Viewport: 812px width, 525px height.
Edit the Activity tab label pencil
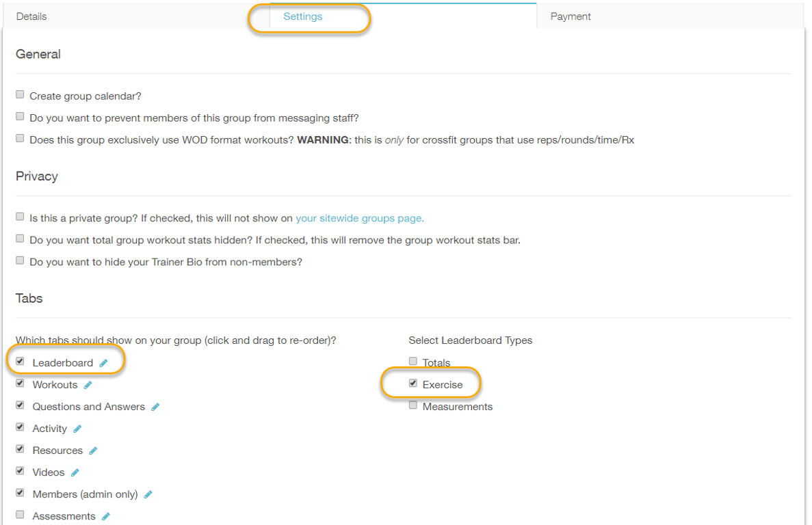tap(77, 429)
